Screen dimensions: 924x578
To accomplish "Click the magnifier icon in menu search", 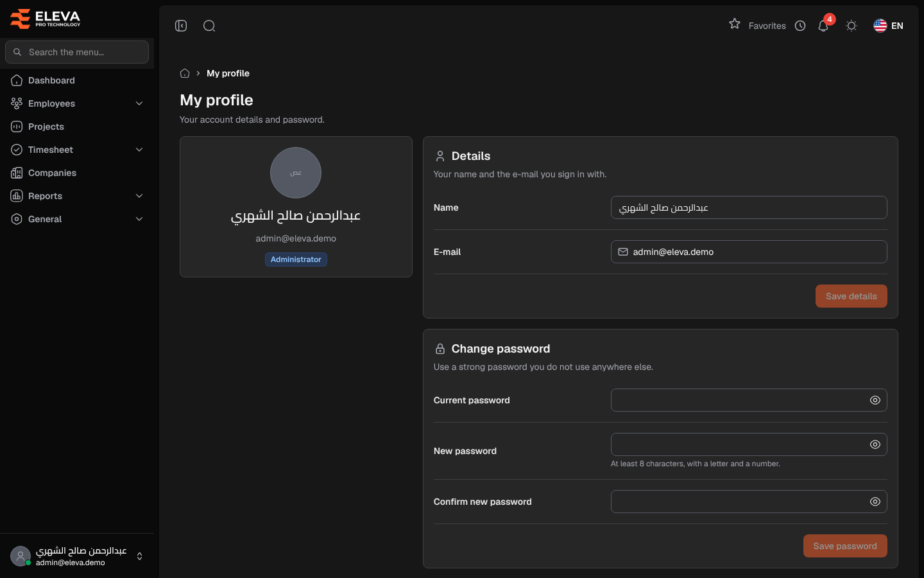I will coord(17,52).
